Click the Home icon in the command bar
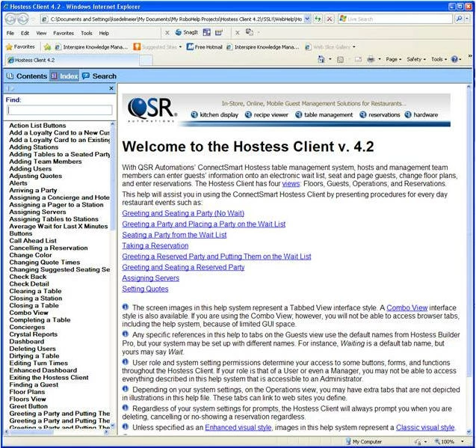 [x=321, y=59]
